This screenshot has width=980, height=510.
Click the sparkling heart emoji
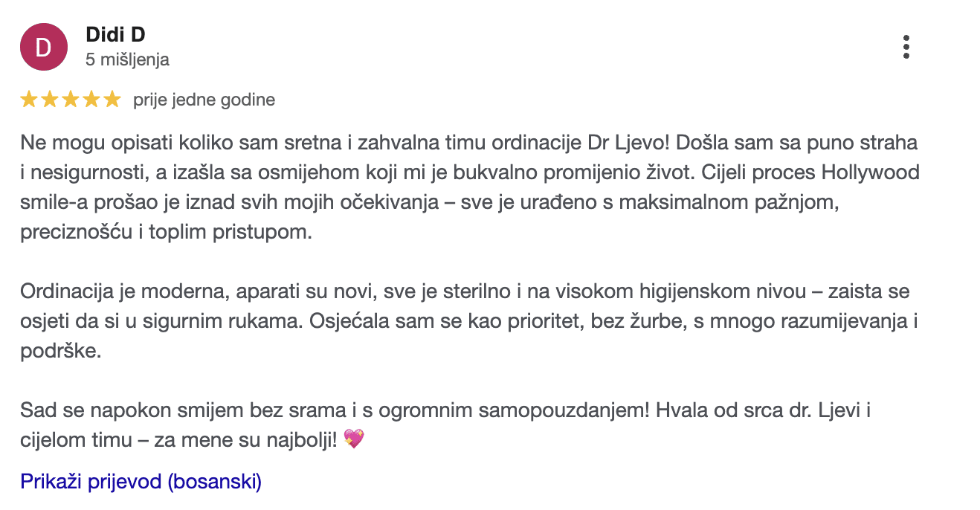click(x=355, y=439)
